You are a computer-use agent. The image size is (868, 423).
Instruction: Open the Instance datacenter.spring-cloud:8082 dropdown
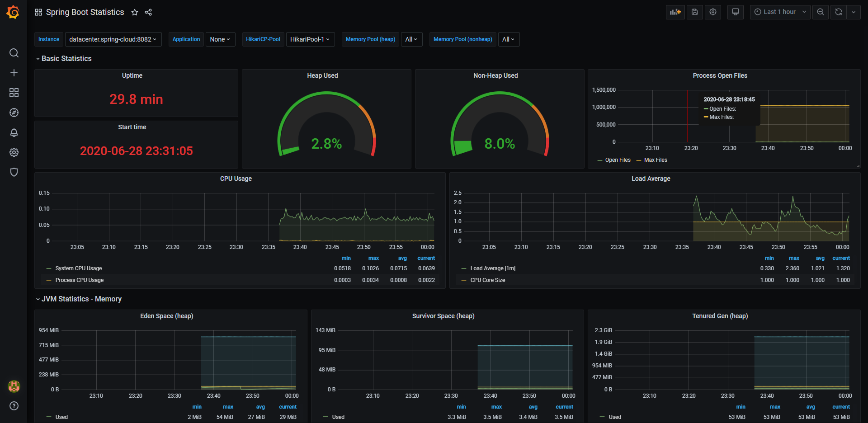[x=113, y=39]
